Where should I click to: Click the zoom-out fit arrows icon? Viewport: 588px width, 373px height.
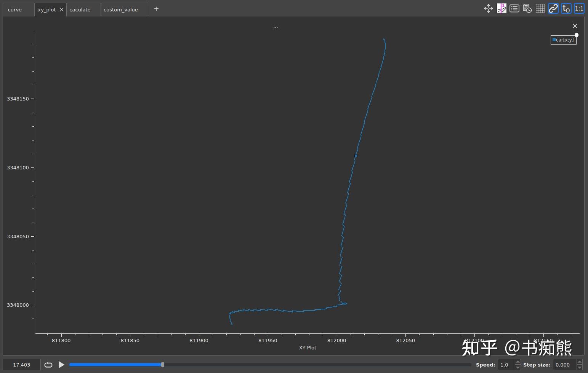(x=488, y=8)
